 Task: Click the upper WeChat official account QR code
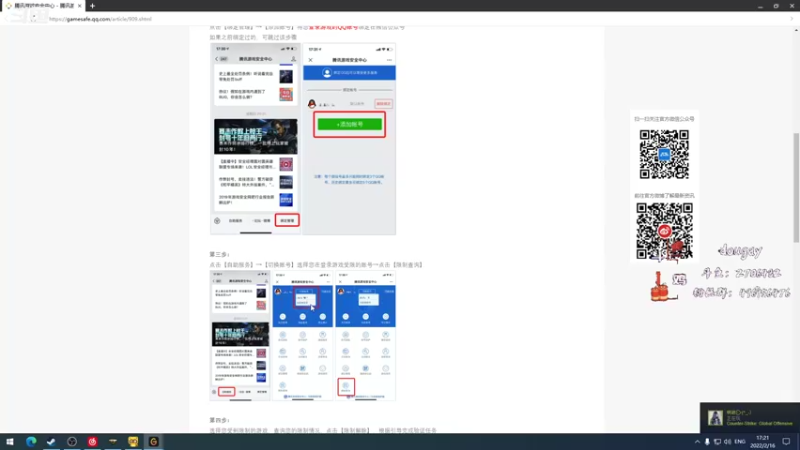click(664, 154)
